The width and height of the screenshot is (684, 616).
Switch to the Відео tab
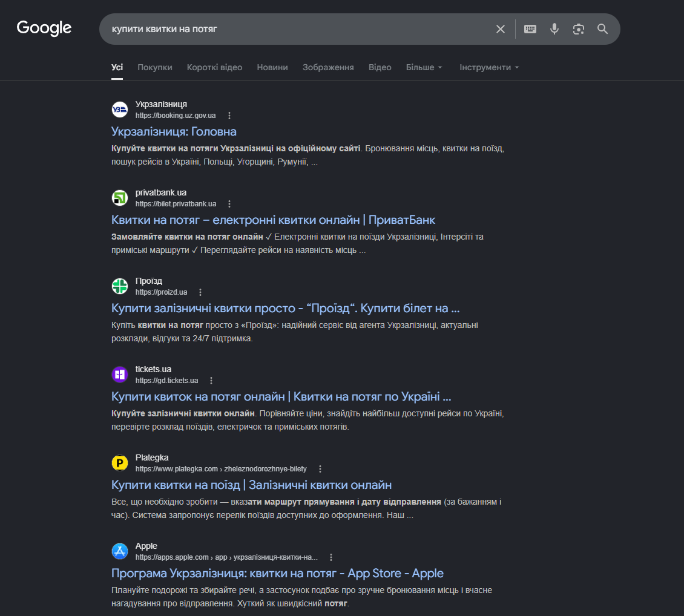tap(380, 68)
